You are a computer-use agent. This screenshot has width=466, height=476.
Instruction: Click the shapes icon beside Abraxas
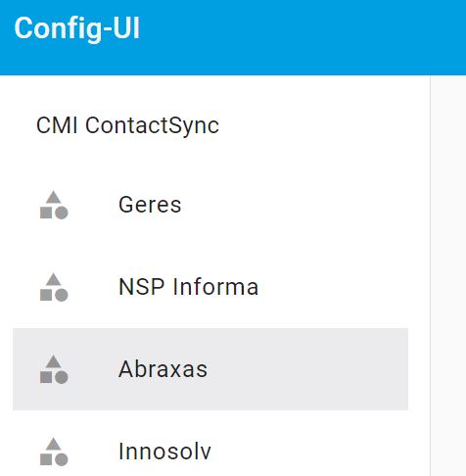54,369
